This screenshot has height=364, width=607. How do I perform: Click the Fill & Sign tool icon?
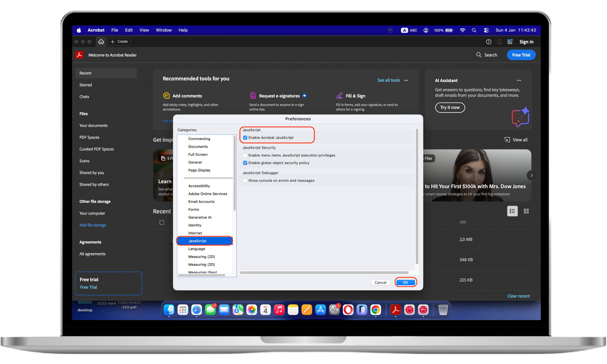point(339,96)
